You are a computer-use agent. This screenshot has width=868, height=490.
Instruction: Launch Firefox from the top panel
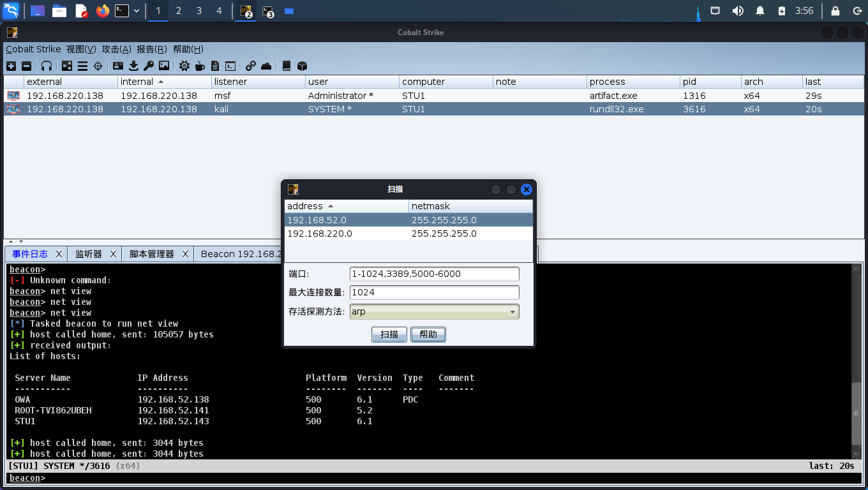point(102,11)
